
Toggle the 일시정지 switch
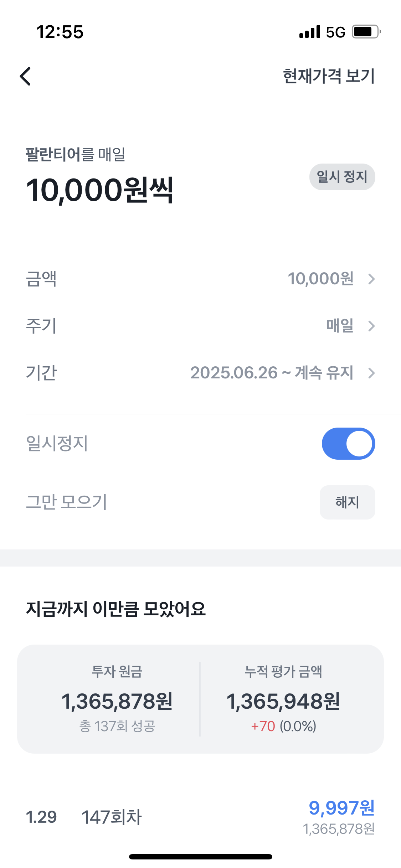pyautogui.click(x=348, y=444)
